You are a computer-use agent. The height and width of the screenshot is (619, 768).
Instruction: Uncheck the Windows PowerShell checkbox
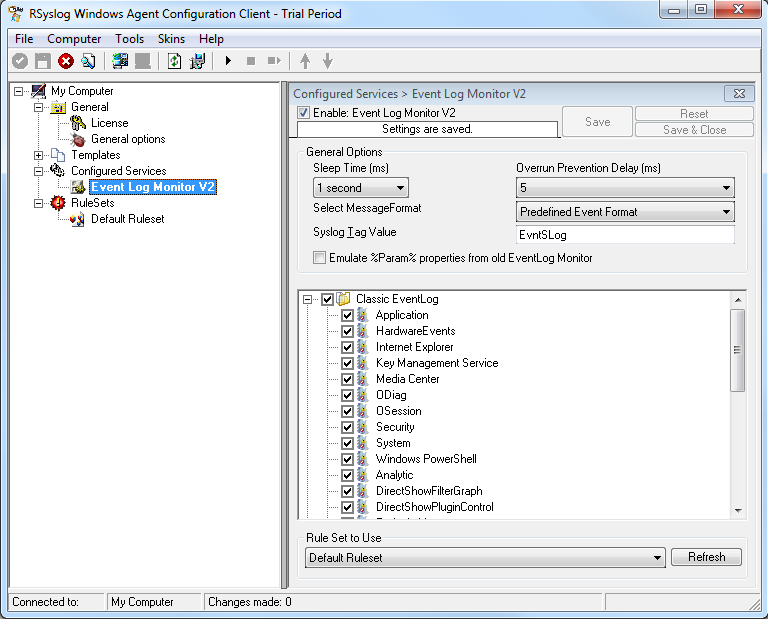347,459
